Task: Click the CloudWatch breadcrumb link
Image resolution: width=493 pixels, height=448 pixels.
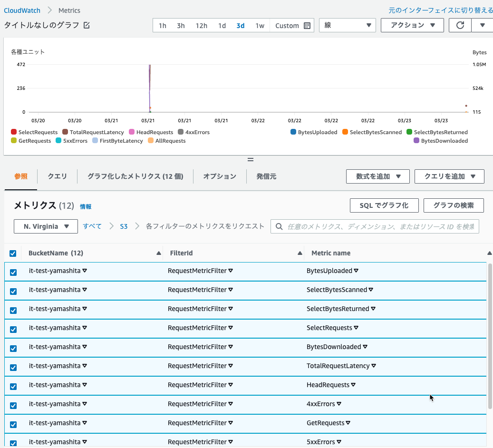Action: 22,10
